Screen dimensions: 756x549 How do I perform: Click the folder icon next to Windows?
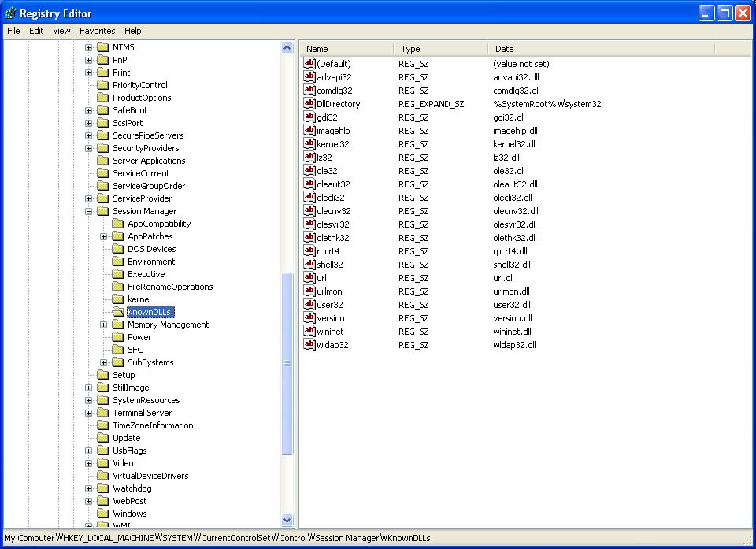(102, 514)
